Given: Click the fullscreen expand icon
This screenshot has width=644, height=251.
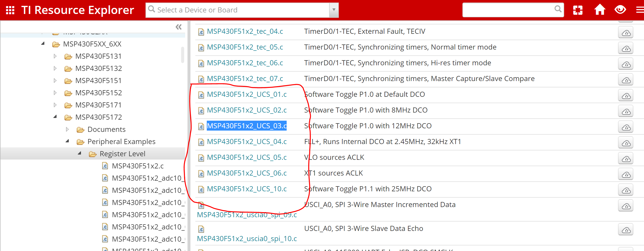Looking at the screenshot, I should tap(578, 10).
